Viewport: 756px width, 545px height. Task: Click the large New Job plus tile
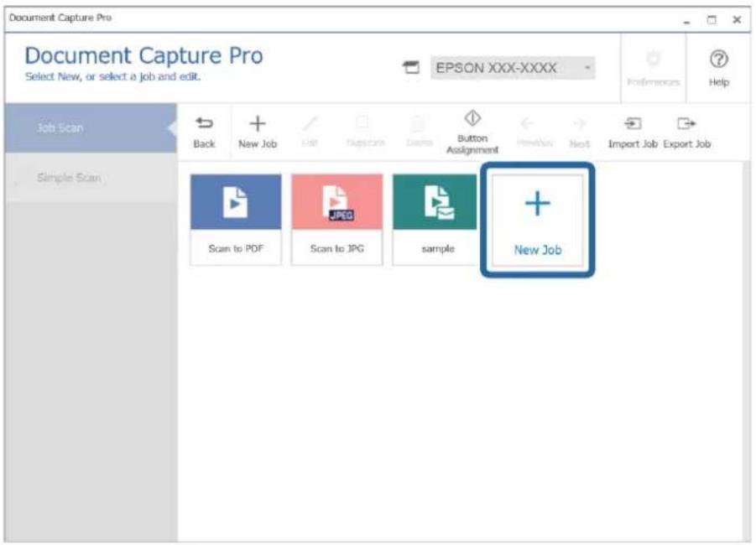click(538, 221)
